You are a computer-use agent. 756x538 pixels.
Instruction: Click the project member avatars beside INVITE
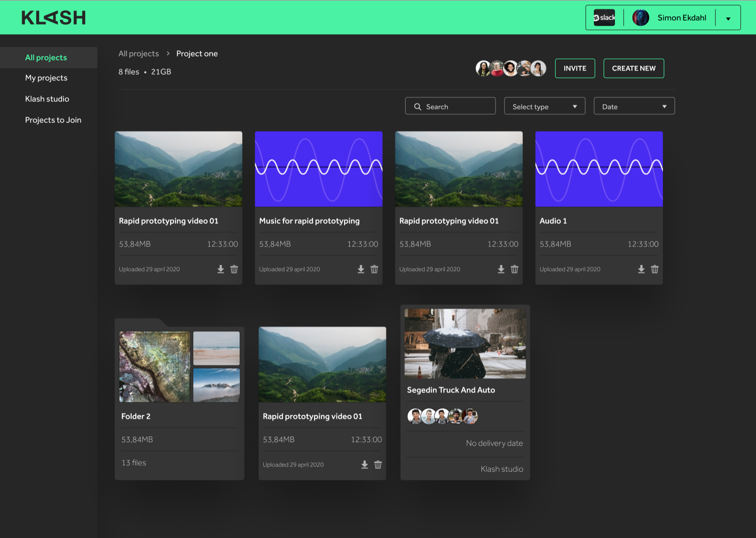[511, 68]
